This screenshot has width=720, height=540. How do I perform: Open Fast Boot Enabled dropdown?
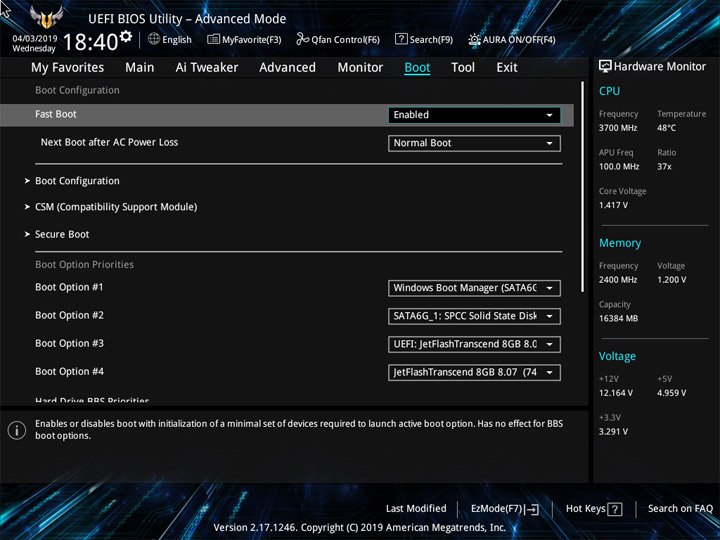pyautogui.click(x=474, y=115)
